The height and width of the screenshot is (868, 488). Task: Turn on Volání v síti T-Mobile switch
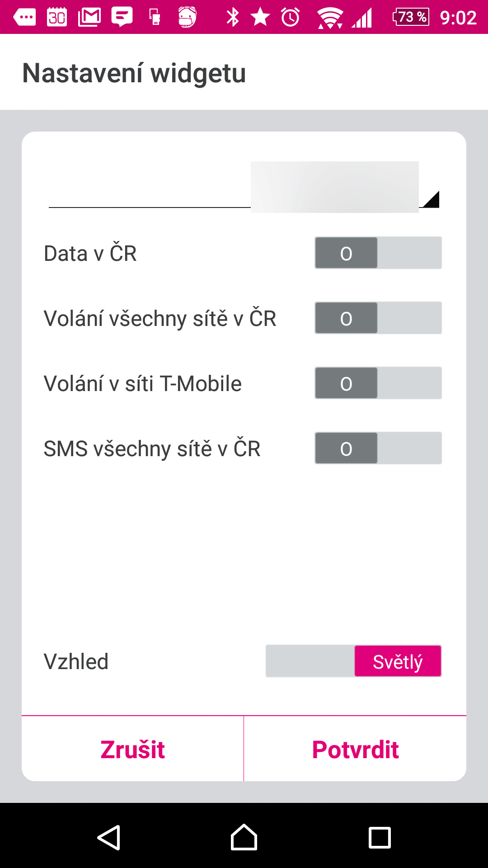pos(378,383)
